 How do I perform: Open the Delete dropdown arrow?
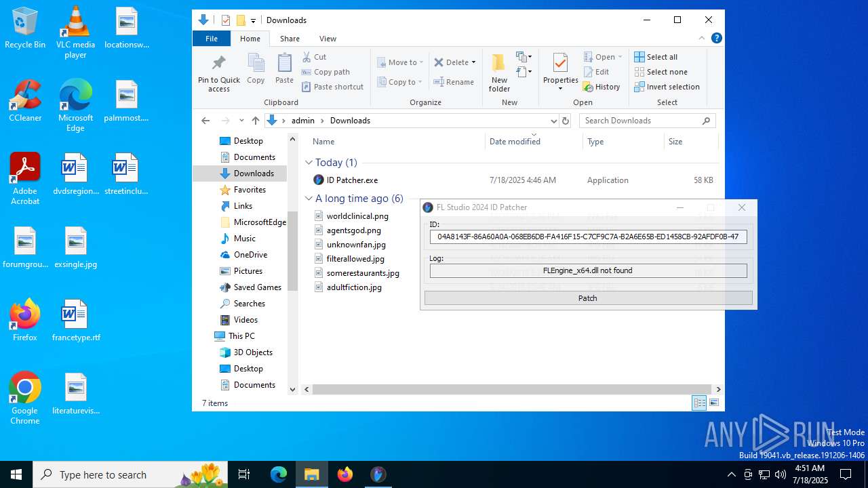tap(473, 62)
